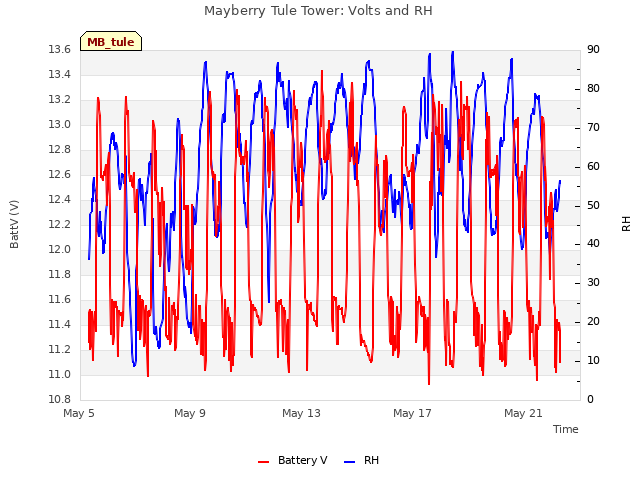Click the Time axis label
Viewport: 640px width, 480px height.
click(x=566, y=429)
